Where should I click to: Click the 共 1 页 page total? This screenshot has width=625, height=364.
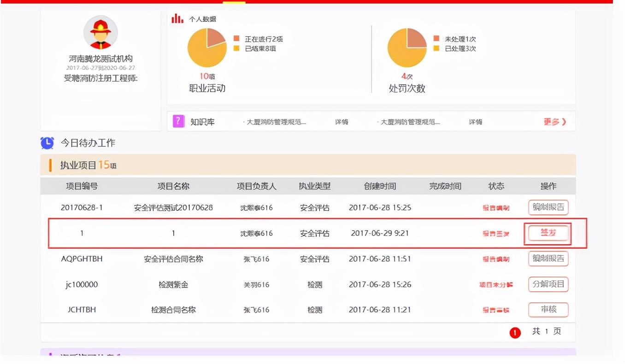547,331
